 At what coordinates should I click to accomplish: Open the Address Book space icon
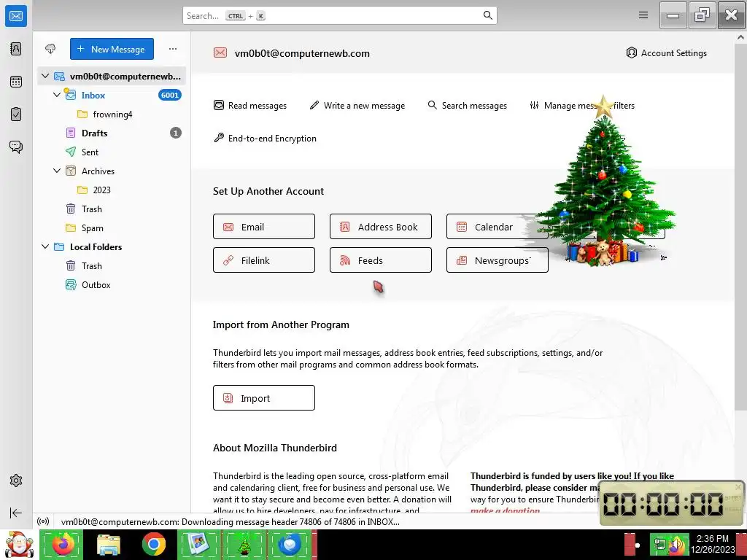point(16,49)
